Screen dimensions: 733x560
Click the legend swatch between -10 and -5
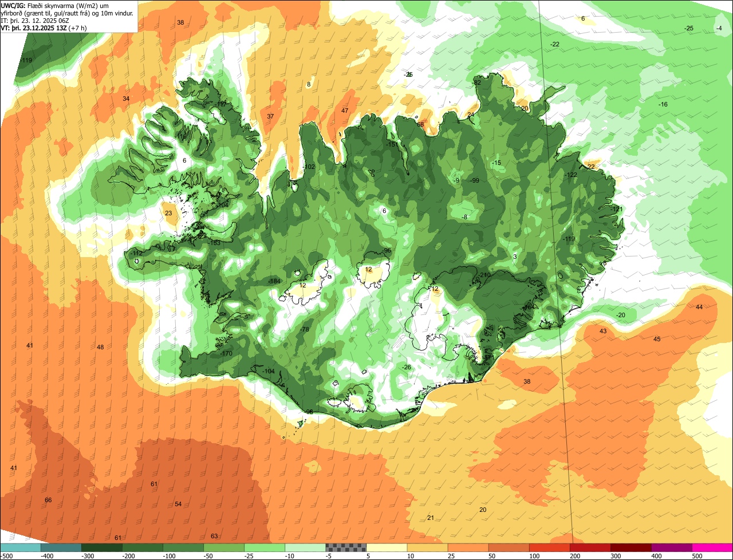(x=305, y=547)
